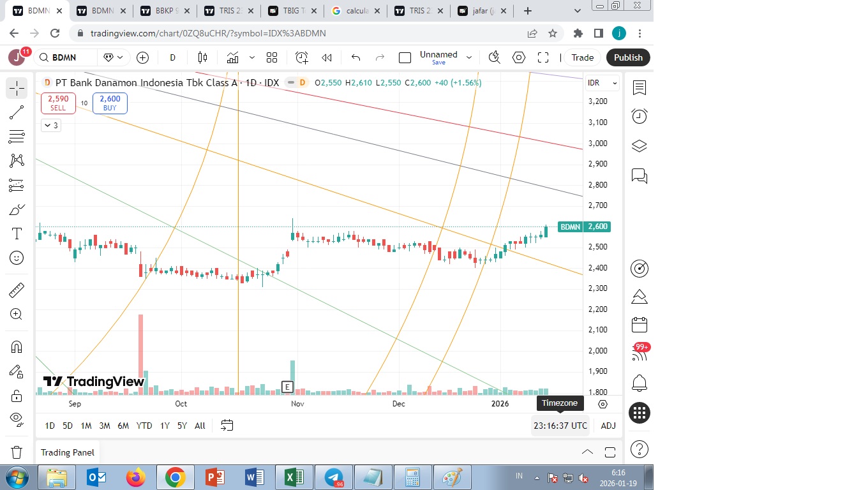Viewport: 868px width, 490px height.
Task: Launch Excel from the Windows taskbar
Action: [294, 477]
